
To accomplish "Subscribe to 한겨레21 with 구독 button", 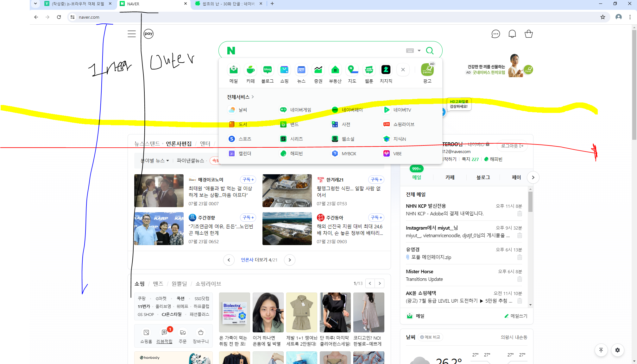I will pyautogui.click(x=376, y=180).
